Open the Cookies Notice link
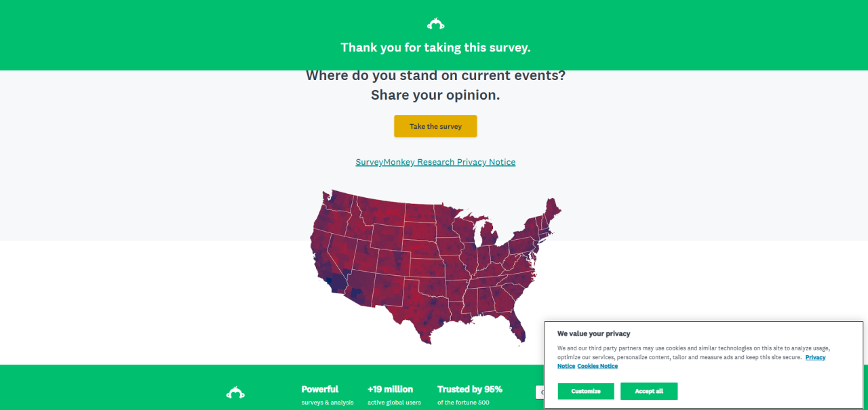Screen dimensions: 868x410 point(597,366)
